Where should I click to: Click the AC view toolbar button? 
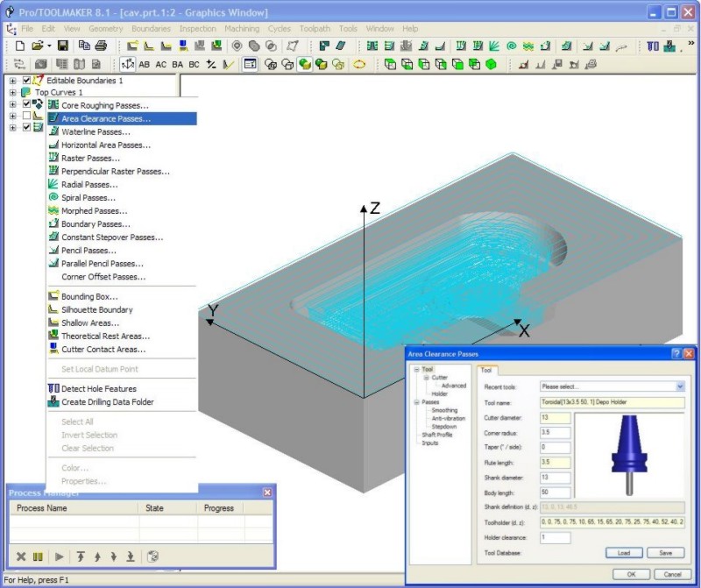pyautogui.click(x=161, y=64)
